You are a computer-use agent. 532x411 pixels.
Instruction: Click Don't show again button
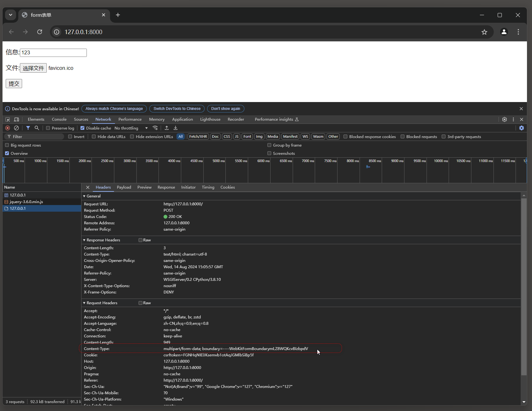(x=225, y=109)
